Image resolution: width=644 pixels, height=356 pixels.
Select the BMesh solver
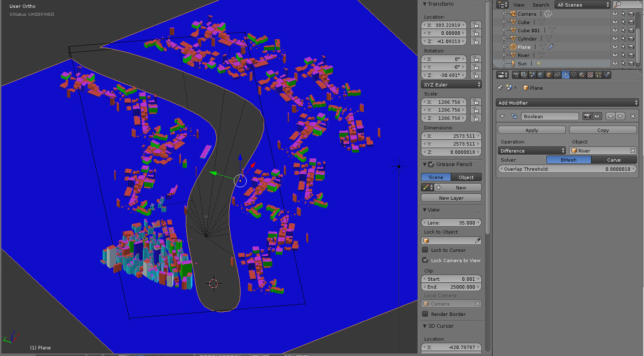tap(569, 160)
